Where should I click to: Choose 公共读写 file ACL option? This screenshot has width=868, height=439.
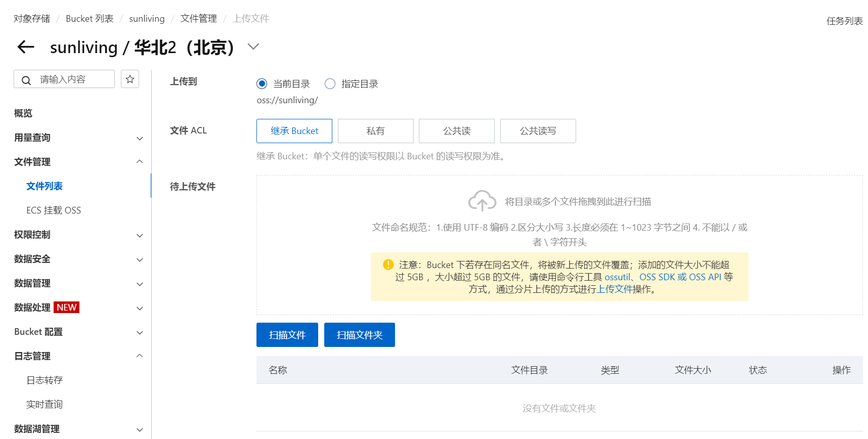(538, 131)
